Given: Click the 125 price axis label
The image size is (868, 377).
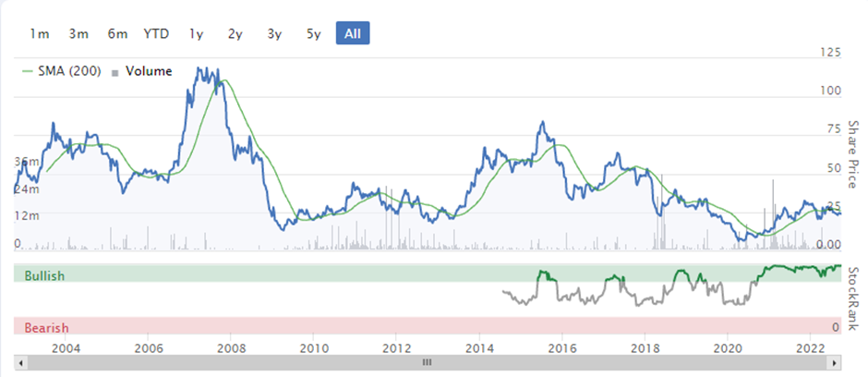Looking at the screenshot, I should [x=830, y=53].
